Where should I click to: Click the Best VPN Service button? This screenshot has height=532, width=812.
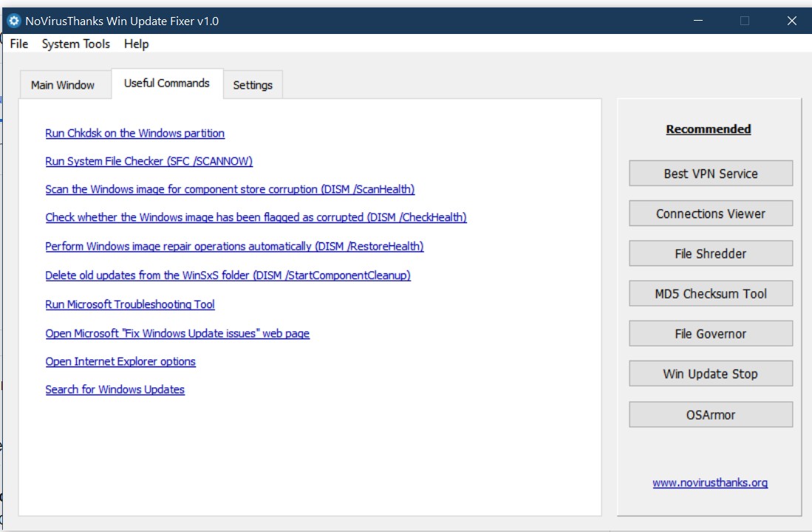[x=711, y=174]
